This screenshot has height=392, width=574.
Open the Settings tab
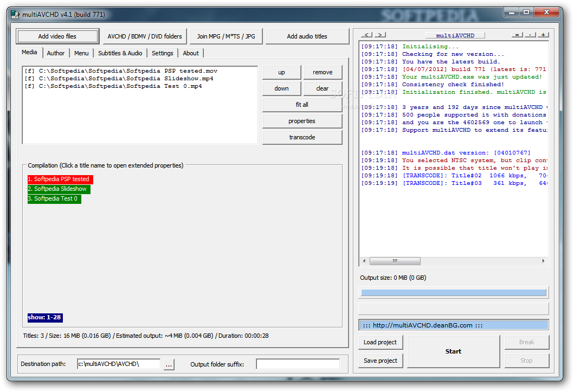(162, 53)
